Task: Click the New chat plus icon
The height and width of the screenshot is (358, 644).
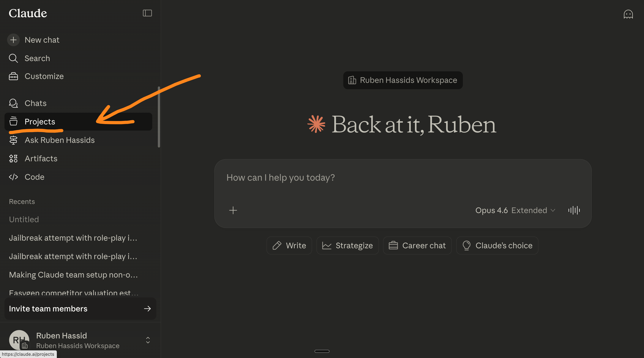Action: pyautogui.click(x=13, y=40)
